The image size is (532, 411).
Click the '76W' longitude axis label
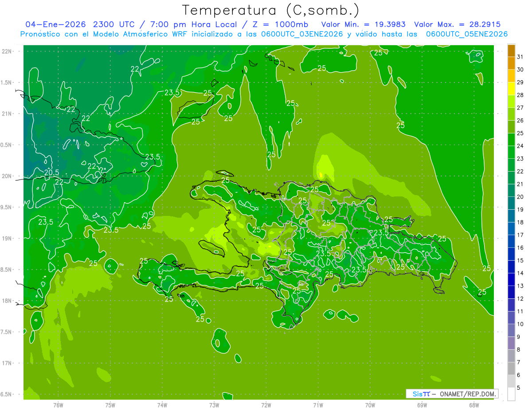click(58, 405)
